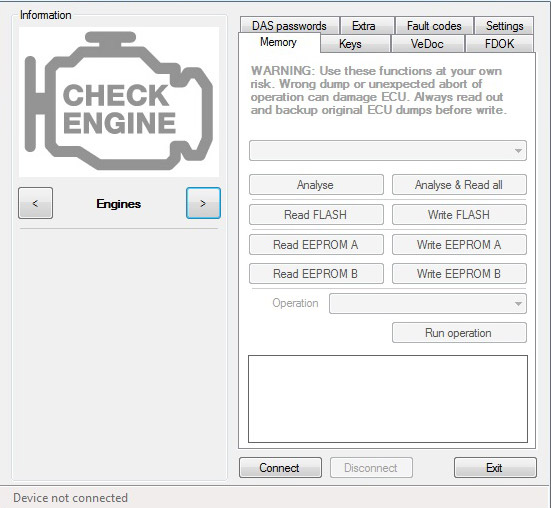Screen dimensions: 551x508
Task: Open the FDOK tab
Action: 499,44
